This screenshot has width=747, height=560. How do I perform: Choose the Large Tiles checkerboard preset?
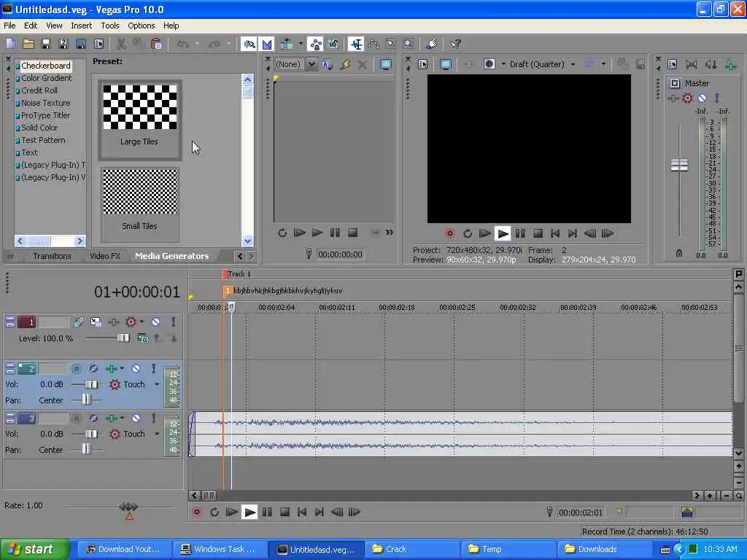[139, 120]
